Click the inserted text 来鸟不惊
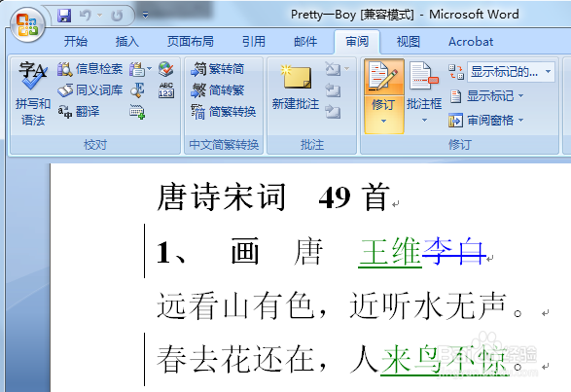Image resolution: width=571 pixels, height=392 pixels. pos(445,360)
